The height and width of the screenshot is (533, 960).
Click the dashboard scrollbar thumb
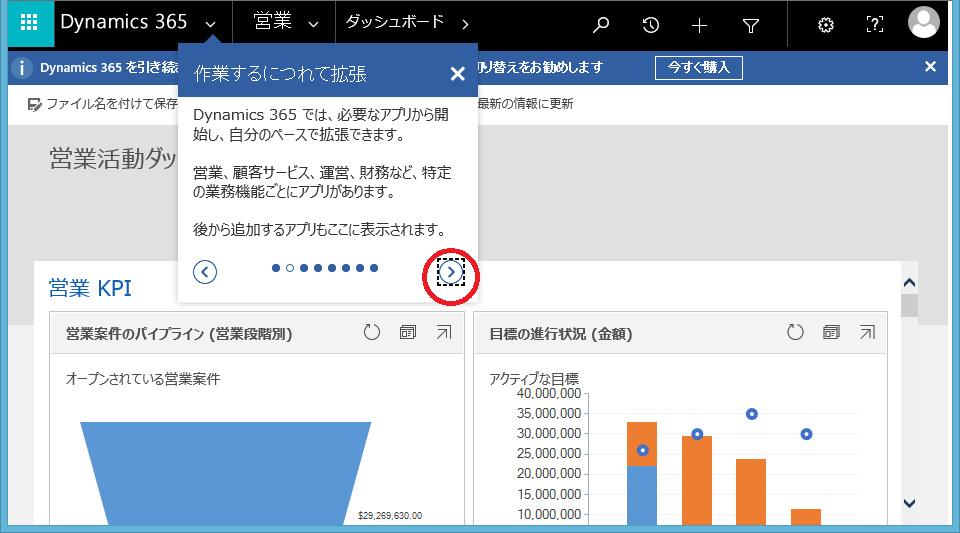tap(909, 305)
